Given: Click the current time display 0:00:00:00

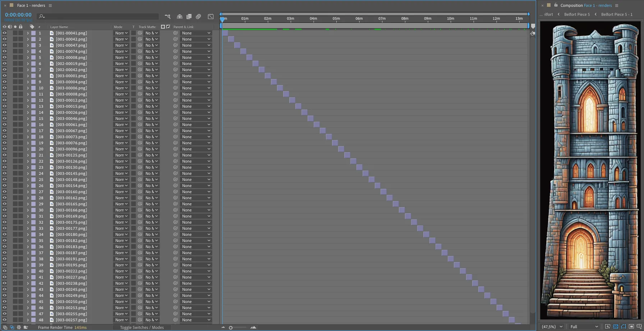Looking at the screenshot, I should click(18, 14).
